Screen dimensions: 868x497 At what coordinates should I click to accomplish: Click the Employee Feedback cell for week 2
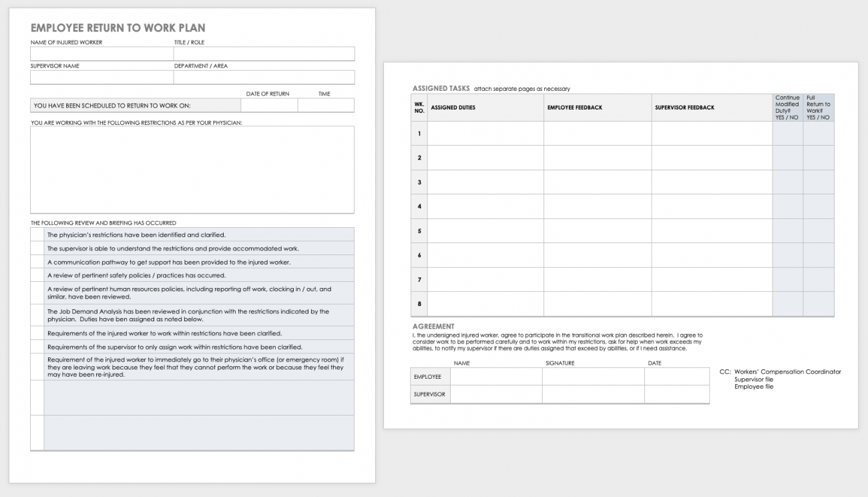pos(596,157)
